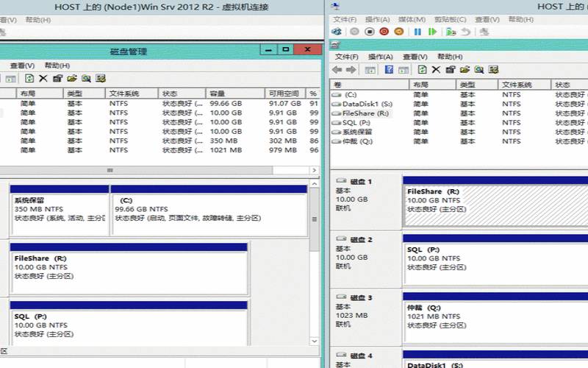The height and width of the screenshot is (368, 588).
Task: Select SQL (P:) partition block in left window
Action: point(129,323)
